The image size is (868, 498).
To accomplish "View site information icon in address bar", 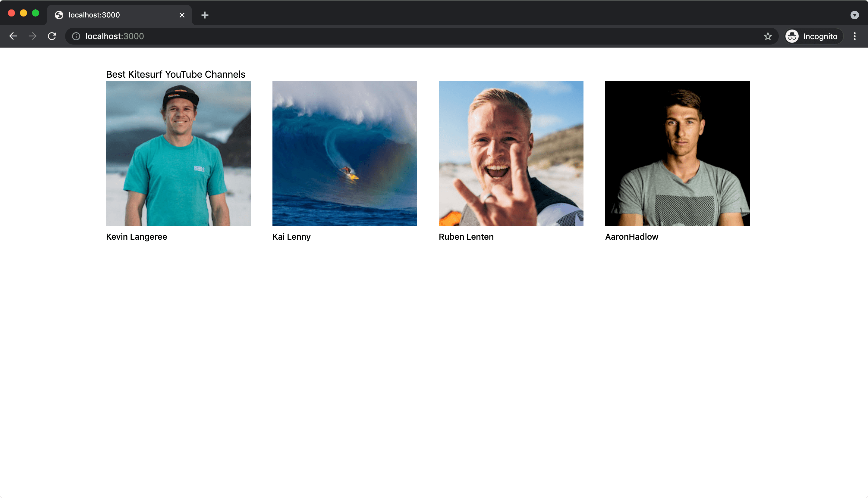I will 76,36.
